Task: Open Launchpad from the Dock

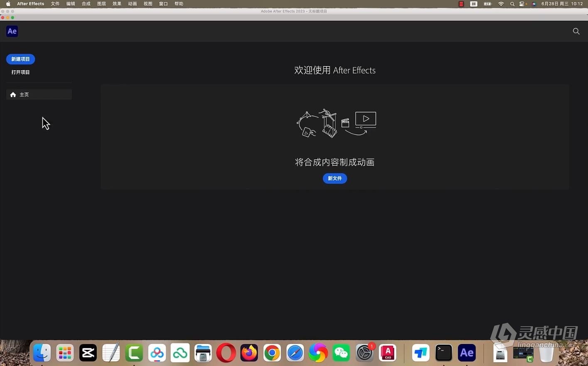Action: tap(65, 353)
